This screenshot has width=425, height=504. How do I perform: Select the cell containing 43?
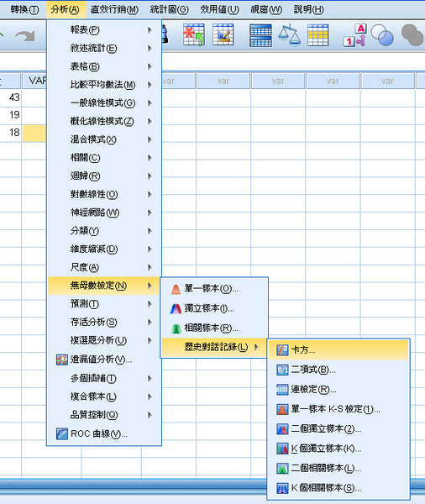[11, 97]
